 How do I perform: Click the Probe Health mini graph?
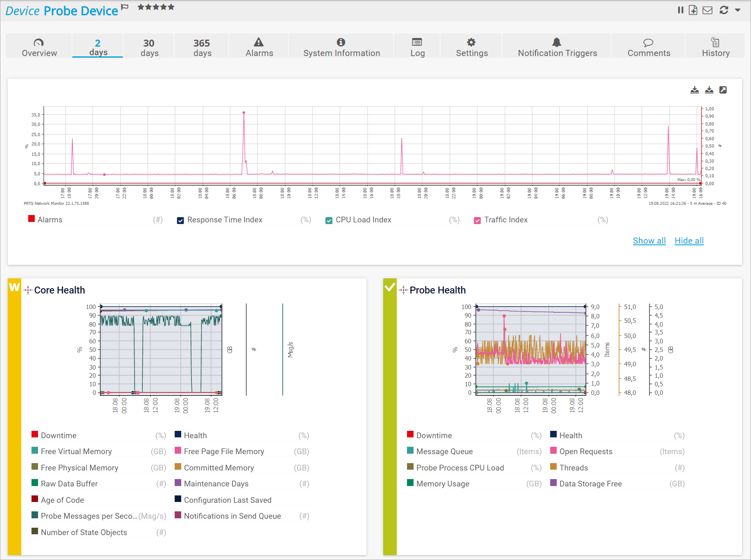click(531, 349)
